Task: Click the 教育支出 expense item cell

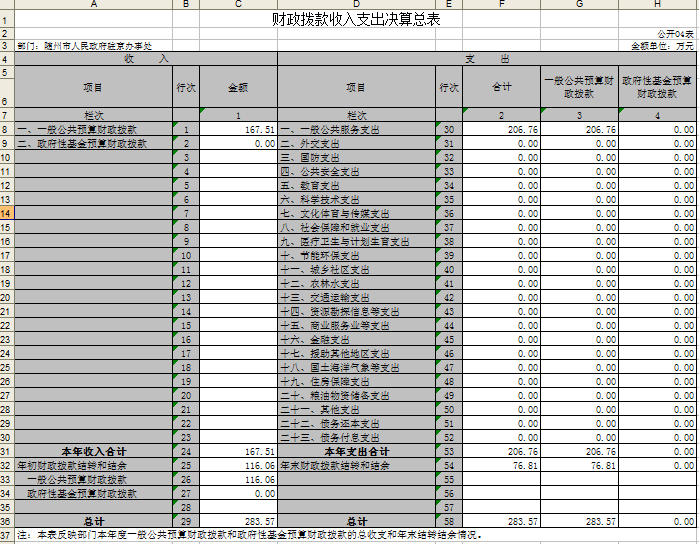Action: (x=356, y=186)
